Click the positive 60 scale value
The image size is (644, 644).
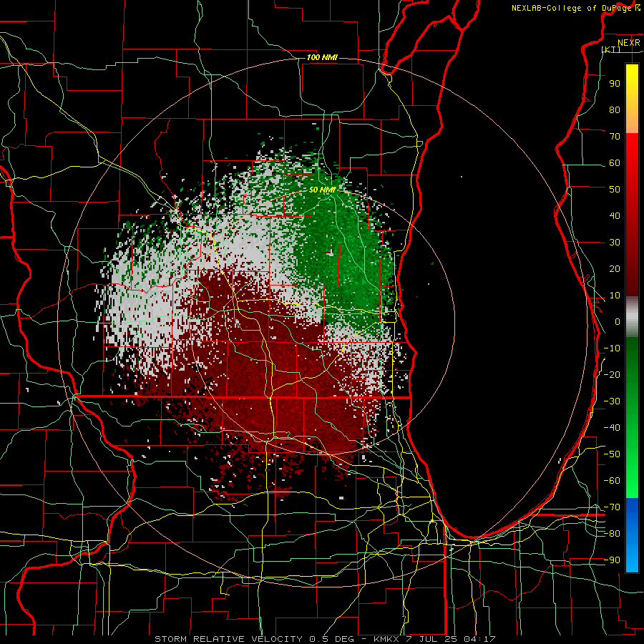(615, 162)
